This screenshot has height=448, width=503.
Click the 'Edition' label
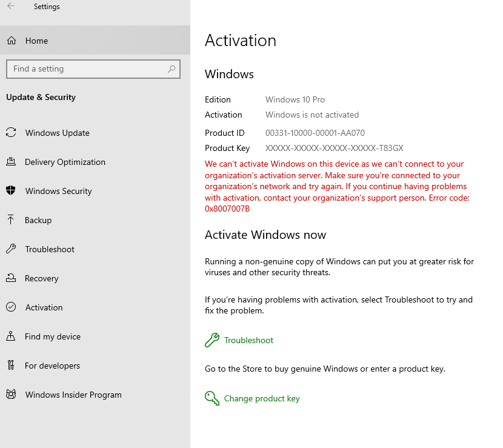pyautogui.click(x=218, y=99)
